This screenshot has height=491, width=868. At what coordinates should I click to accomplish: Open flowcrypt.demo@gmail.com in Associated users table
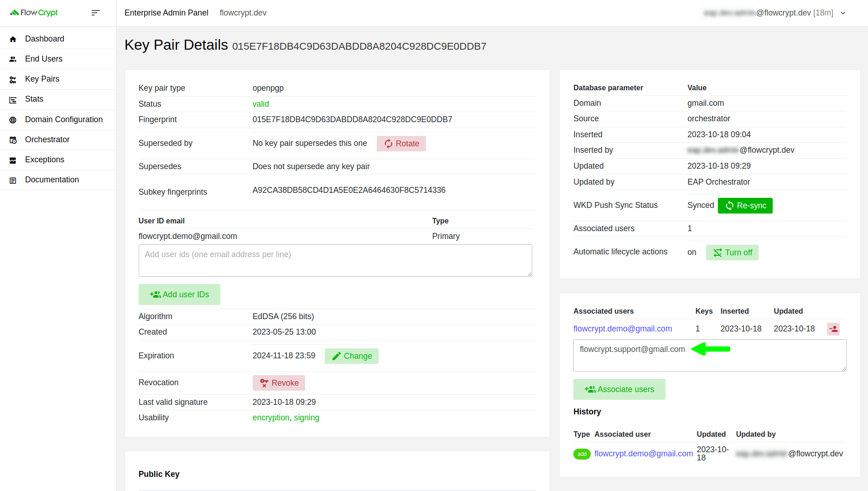click(623, 329)
